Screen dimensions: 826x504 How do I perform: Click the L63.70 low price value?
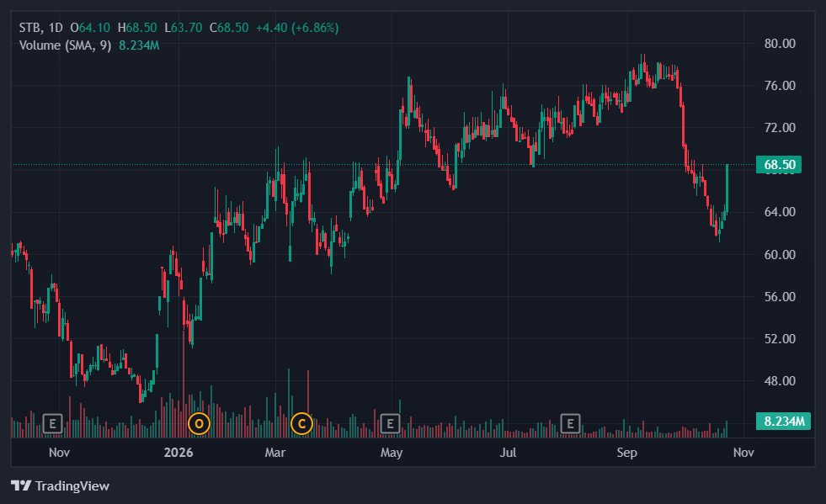coord(184,28)
